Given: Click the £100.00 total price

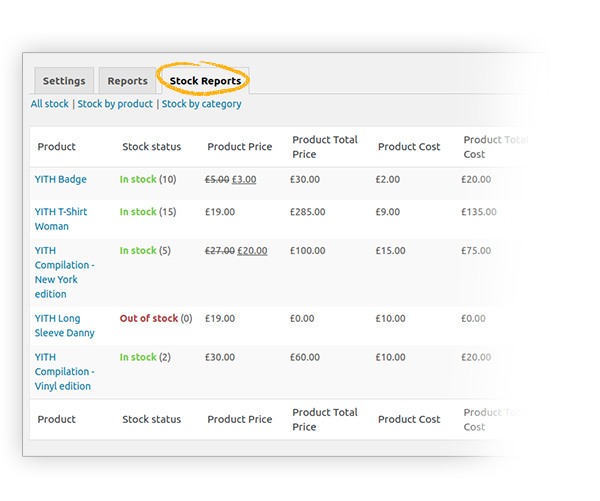Looking at the screenshot, I should tap(308, 251).
